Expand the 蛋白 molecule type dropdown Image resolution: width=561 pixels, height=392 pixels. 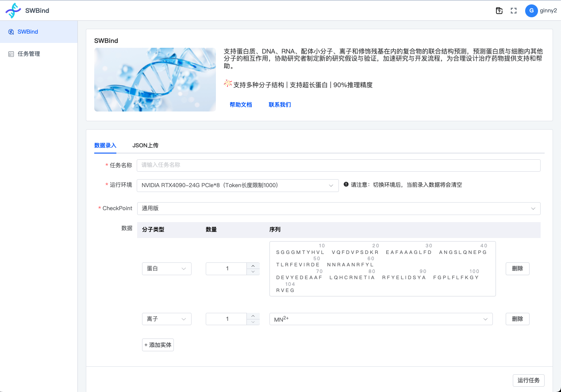click(x=166, y=269)
